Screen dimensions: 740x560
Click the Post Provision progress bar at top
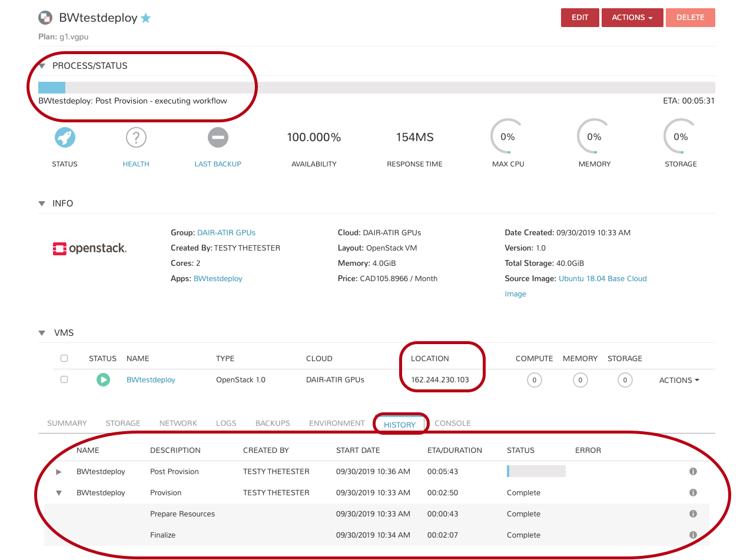click(376, 88)
